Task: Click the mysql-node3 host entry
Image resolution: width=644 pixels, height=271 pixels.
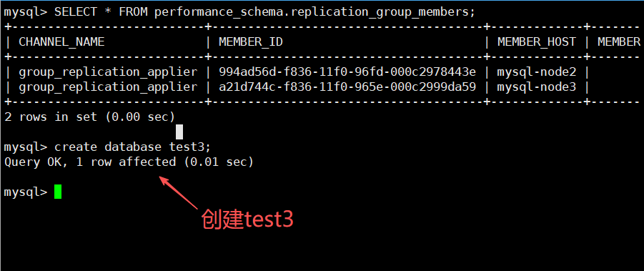Action: [537, 87]
